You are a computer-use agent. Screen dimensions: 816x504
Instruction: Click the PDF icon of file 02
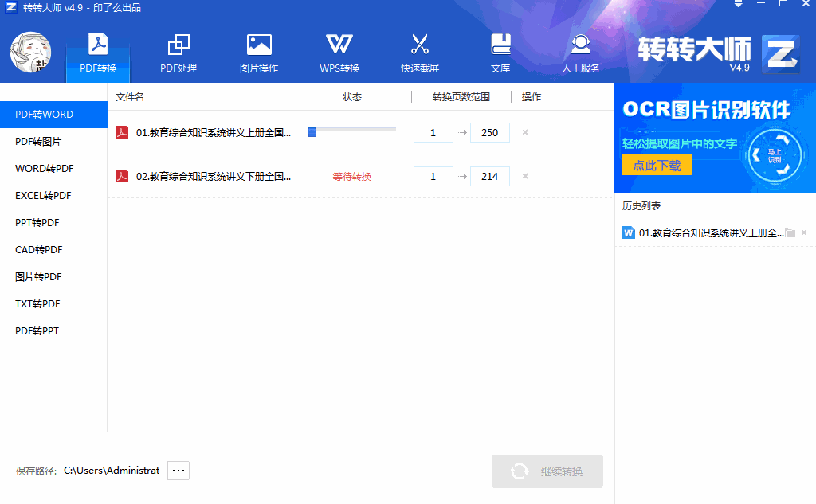pyautogui.click(x=122, y=176)
